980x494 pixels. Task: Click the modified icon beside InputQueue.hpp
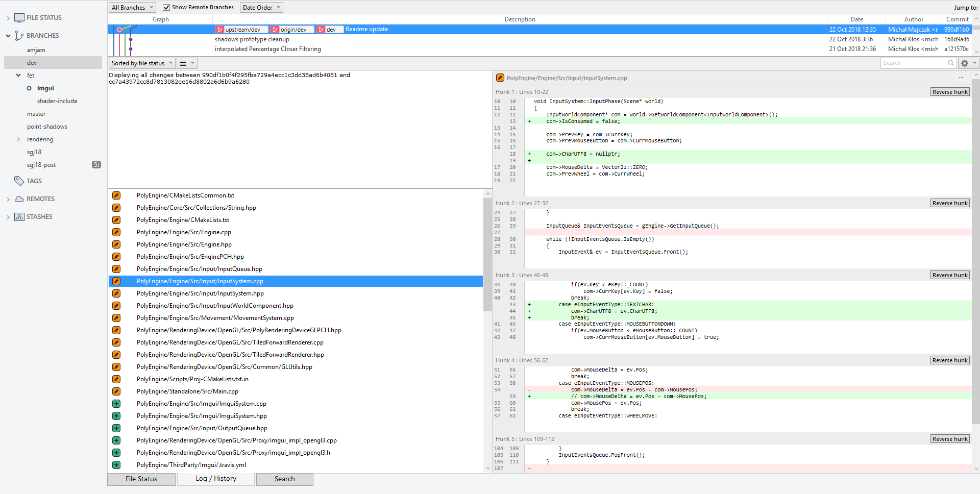(x=116, y=269)
